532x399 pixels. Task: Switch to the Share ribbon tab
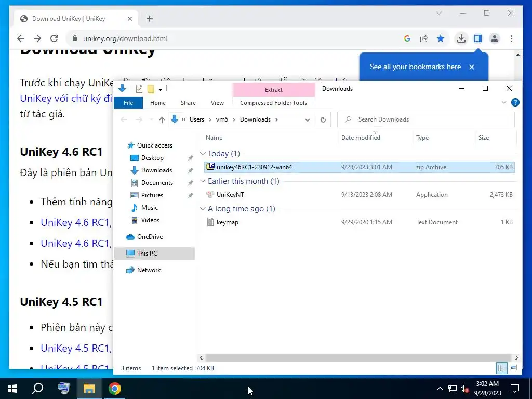[188, 103]
